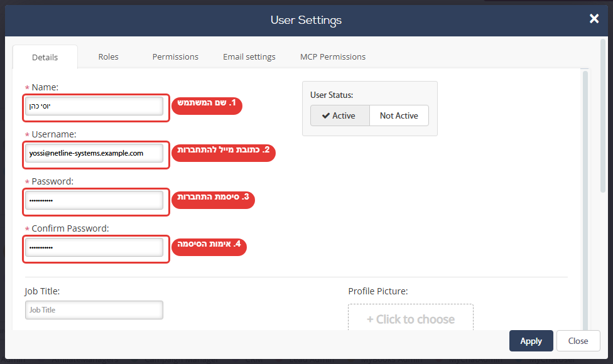Focus the Username email field
The image size is (613, 364).
click(x=94, y=153)
